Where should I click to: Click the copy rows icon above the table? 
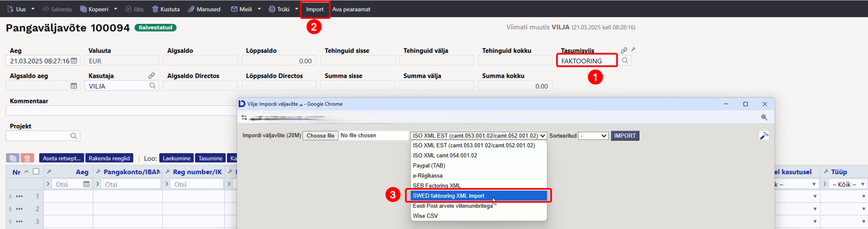[12, 158]
